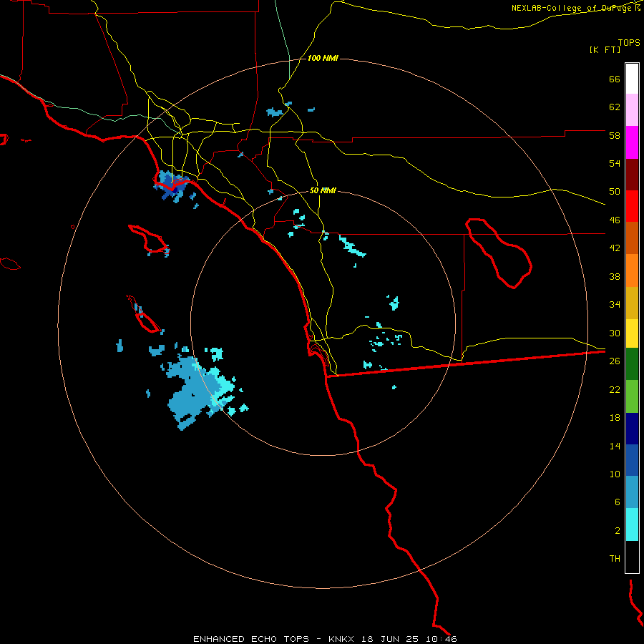Click the yellow legend swatch
The height and width of the screenshot is (644, 644).
(x=632, y=333)
